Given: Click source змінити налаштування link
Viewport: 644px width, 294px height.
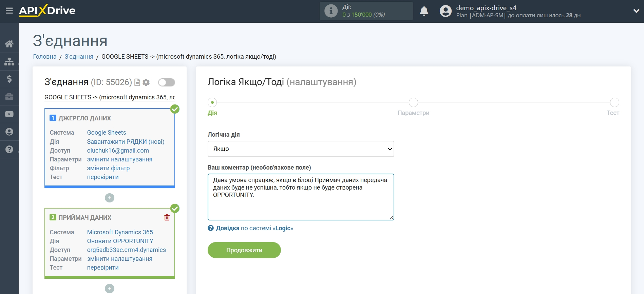Looking at the screenshot, I should tap(120, 159).
